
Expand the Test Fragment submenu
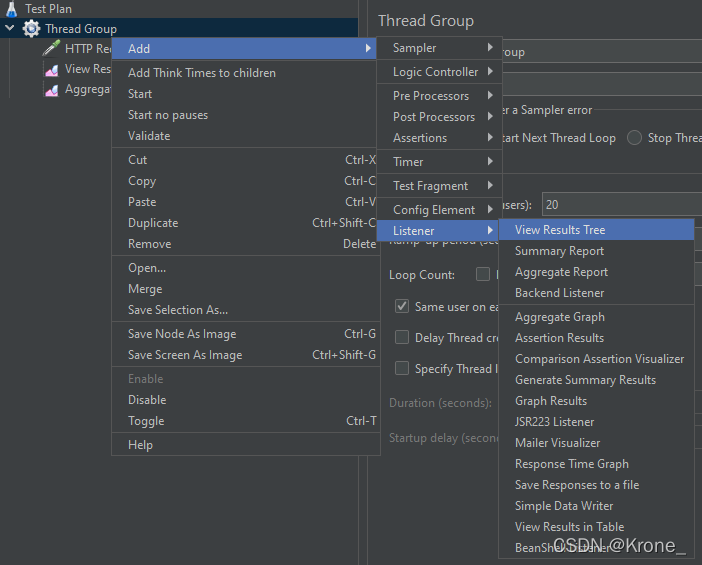point(440,186)
